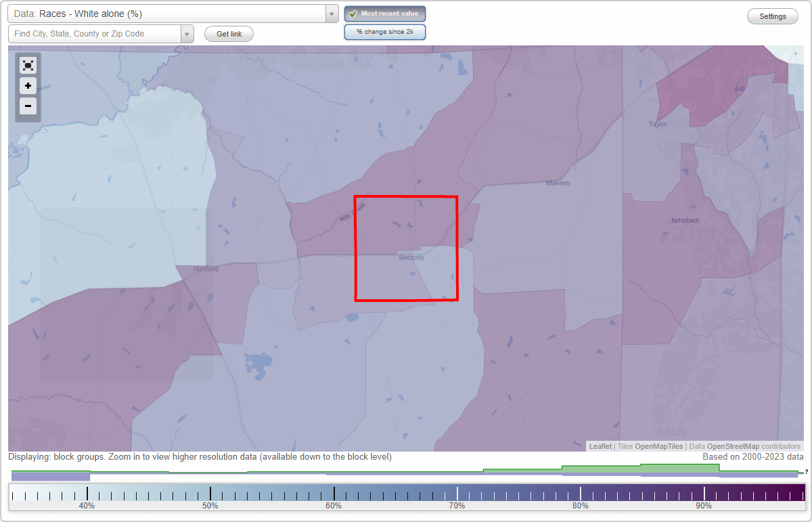Image resolution: width=812 pixels, height=522 pixels.
Task: Open the Leaflet attribution link
Action: [x=600, y=446]
